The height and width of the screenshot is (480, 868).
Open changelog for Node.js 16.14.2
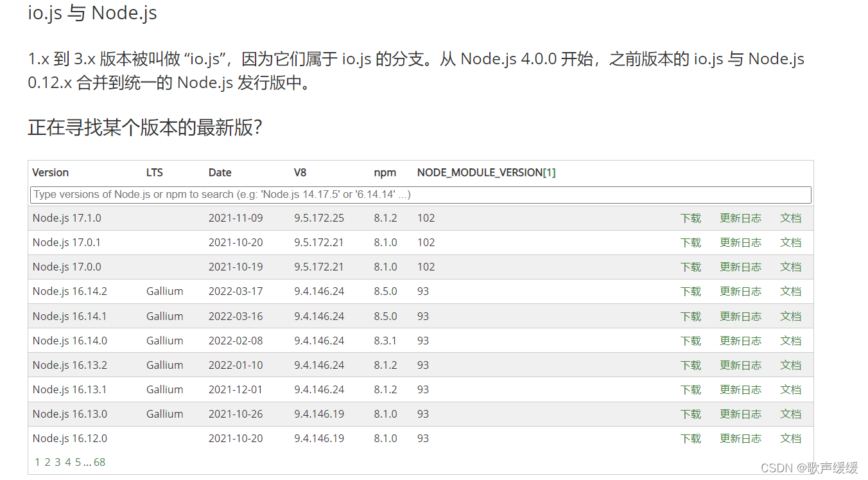(740, 291)
